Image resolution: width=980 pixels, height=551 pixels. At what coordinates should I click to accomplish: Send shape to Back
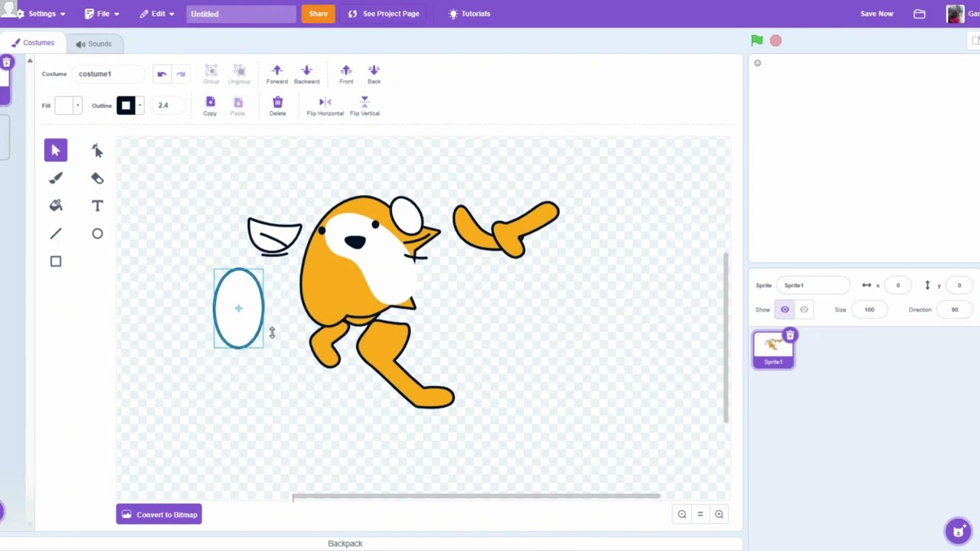tap(374, 74)
